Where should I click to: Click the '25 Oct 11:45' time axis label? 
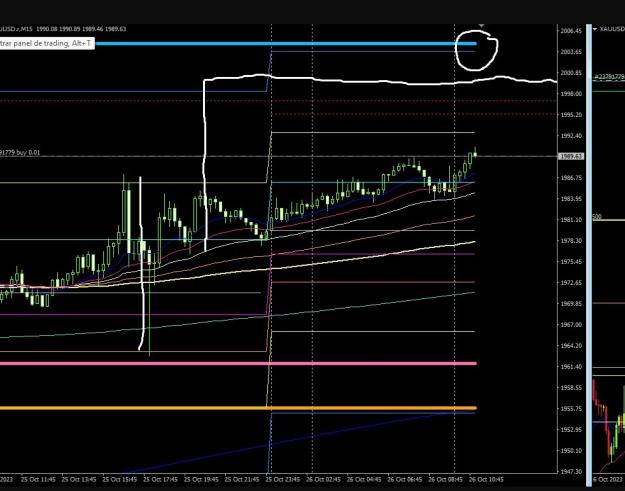38,479
